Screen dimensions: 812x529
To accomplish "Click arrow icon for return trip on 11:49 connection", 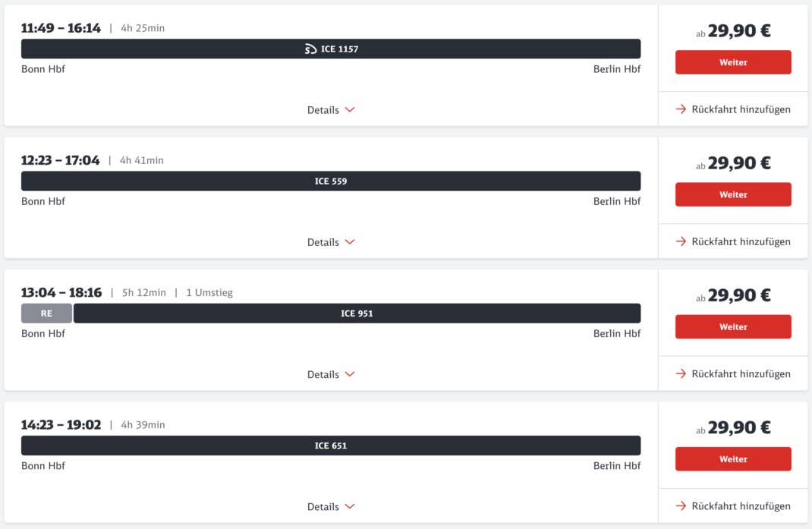I will [x=681, y=109].
